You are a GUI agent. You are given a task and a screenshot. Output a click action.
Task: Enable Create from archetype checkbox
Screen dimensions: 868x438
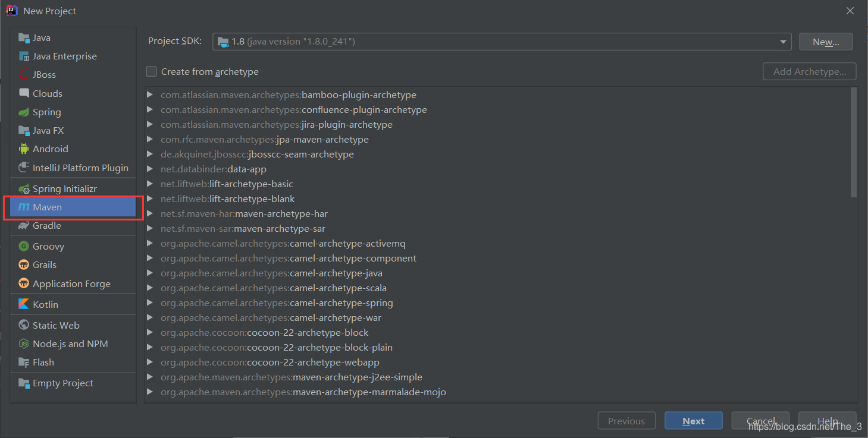[152, 71]
